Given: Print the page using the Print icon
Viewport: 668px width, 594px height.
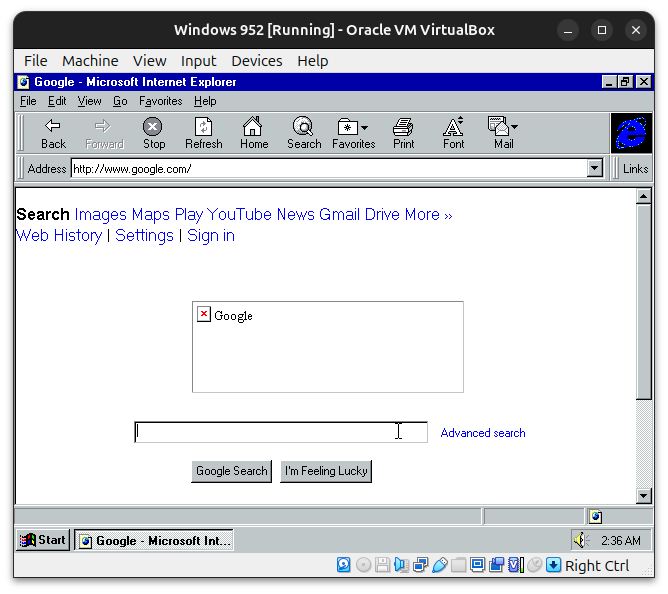Looking at the screenshot, I should (403, 133).
